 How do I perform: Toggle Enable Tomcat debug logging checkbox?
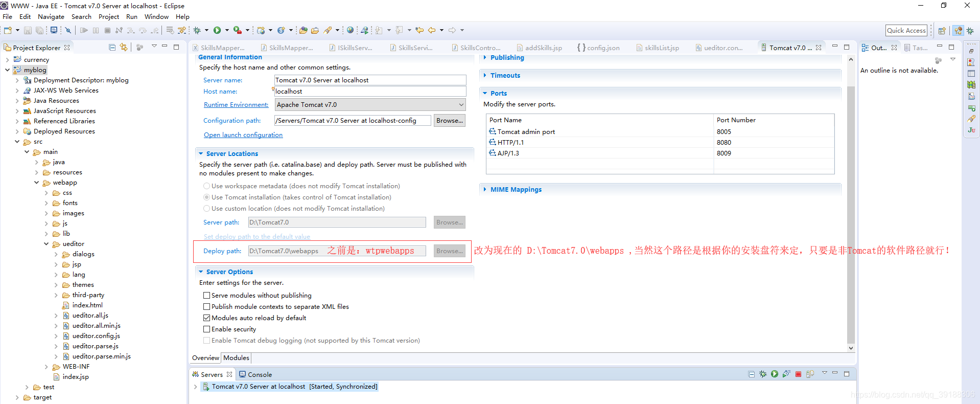coord(206,341)
